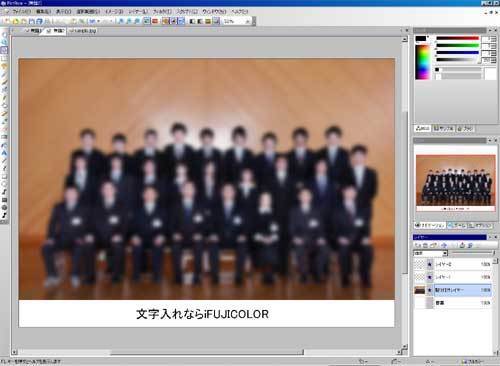This screenshot has height=366, width=500.
Task: Click the red icon in the main toolbar
Action: 155,21
